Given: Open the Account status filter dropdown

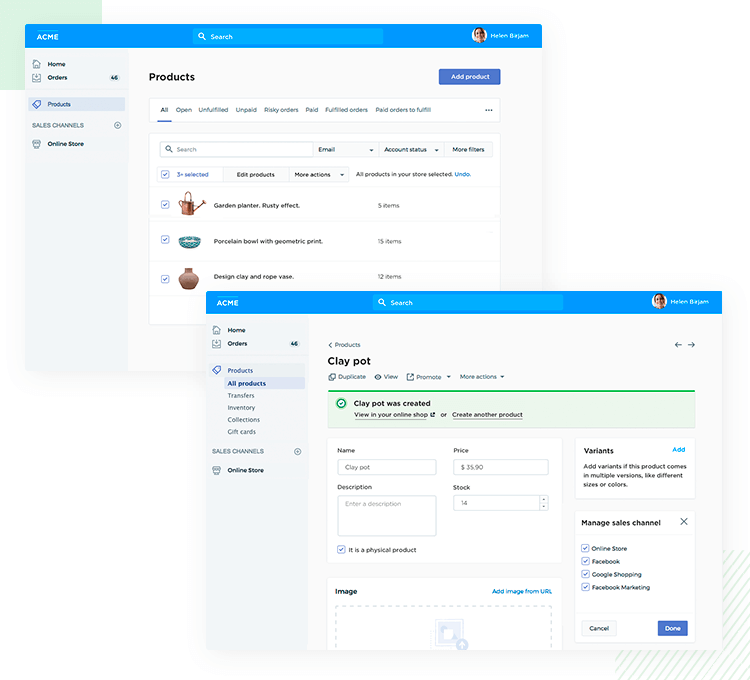Looking at the screenshot, I should [x=411, y=150].
